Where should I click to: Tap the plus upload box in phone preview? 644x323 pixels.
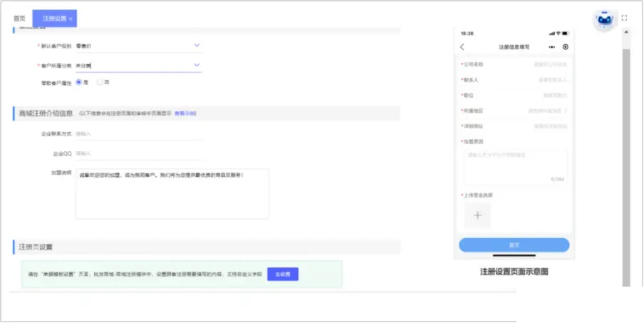tap(477, 215)
